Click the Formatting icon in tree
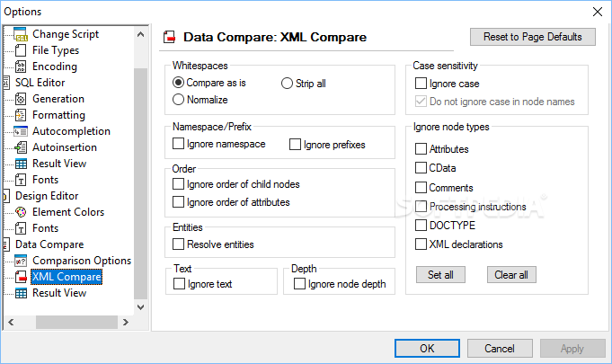This screenshot has width=612, height=364. pyautogui.click(x=21, y=115)
